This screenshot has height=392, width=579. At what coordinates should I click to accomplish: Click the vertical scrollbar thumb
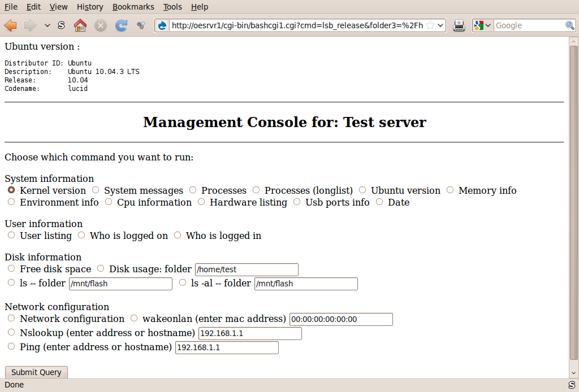tap(573, 202)
